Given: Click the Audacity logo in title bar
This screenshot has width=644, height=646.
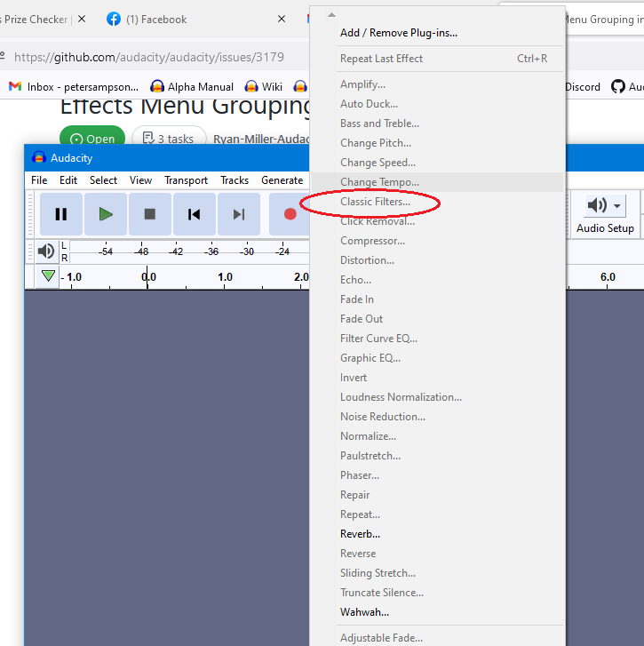Looking at the screenshot, I should 39,157.
